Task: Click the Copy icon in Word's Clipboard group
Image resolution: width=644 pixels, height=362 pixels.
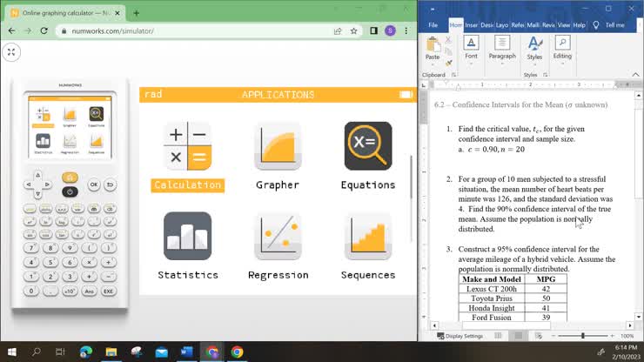Action: point(448,51)
